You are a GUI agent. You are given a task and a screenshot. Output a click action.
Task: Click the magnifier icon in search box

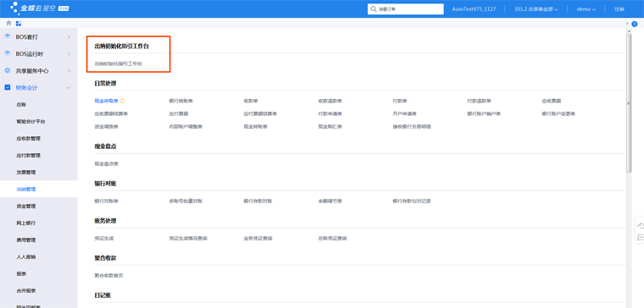(374, 8)
